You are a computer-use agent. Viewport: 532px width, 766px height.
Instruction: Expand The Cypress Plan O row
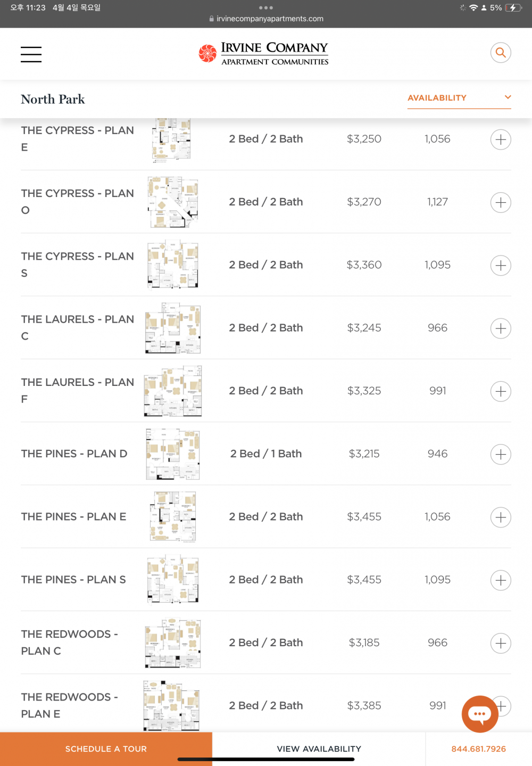[501, 202]
